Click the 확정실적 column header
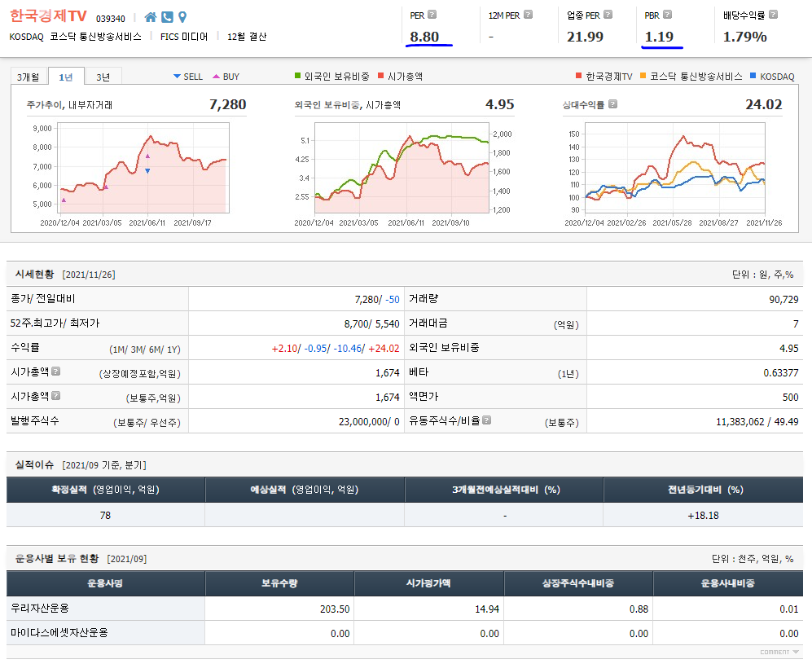Screen dimensions: 812x664 106,490
